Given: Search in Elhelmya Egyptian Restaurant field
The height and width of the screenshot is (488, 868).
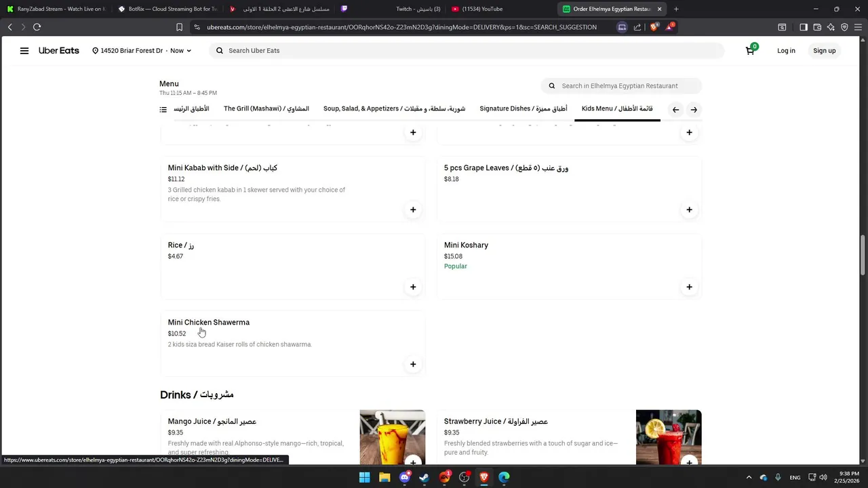Looking at the screenshot, I should [x=621, y=86].
